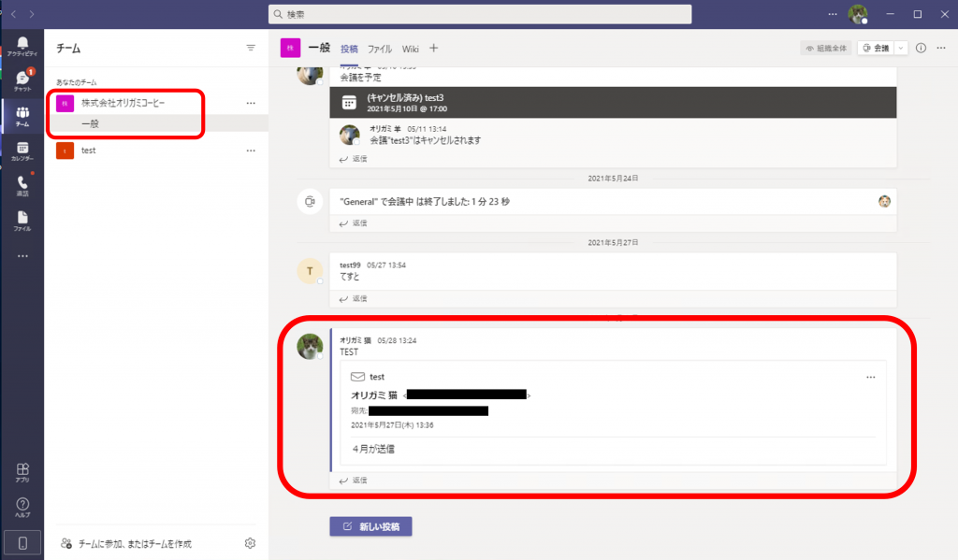Viewport: 958px width, 560px height.
Task: Click the 新しい投稿 button
Action: [x=370, y=526]
